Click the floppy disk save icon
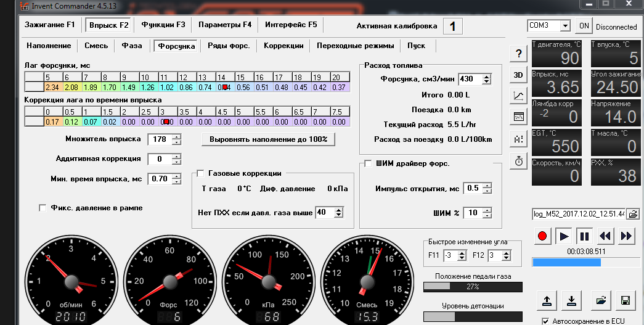Screen dimensions: 644x325 click(626, 300)
